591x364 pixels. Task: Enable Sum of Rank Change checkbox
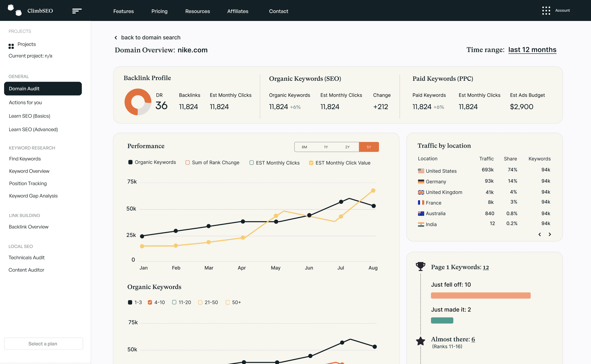[x=187, y=162]
